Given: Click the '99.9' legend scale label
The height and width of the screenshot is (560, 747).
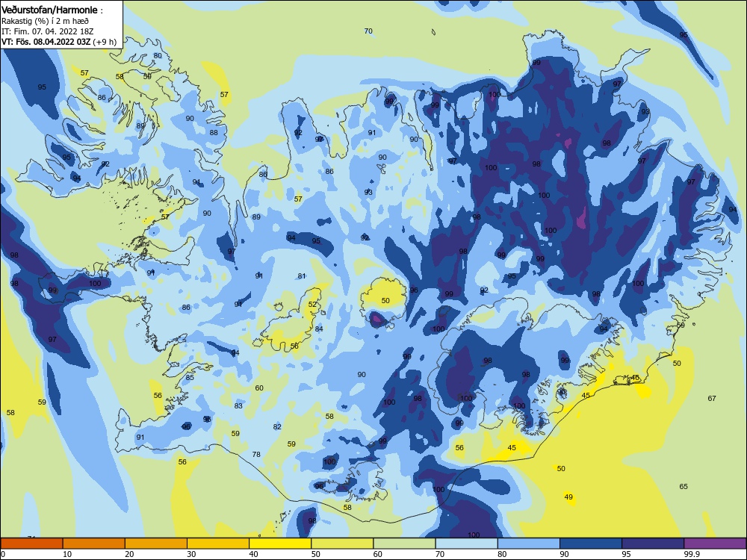Looking at the screenshot, I should pos(692,554).
